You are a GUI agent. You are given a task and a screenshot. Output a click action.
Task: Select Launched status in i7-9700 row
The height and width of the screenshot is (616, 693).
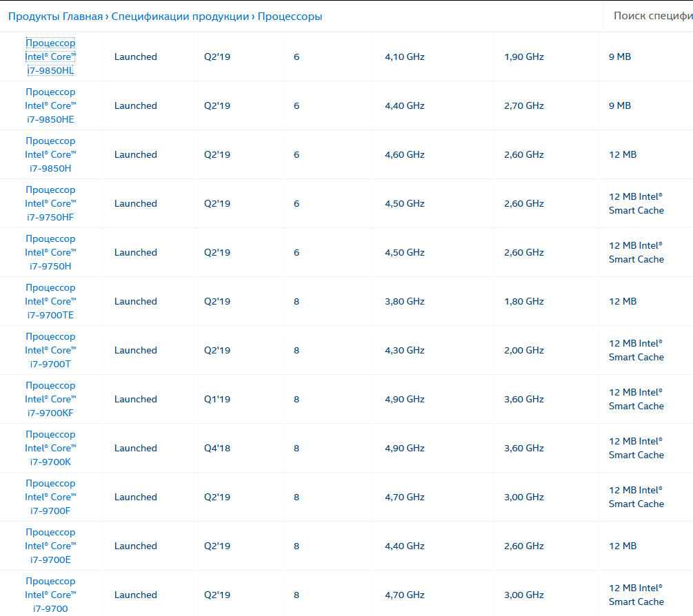pos(136,595)
